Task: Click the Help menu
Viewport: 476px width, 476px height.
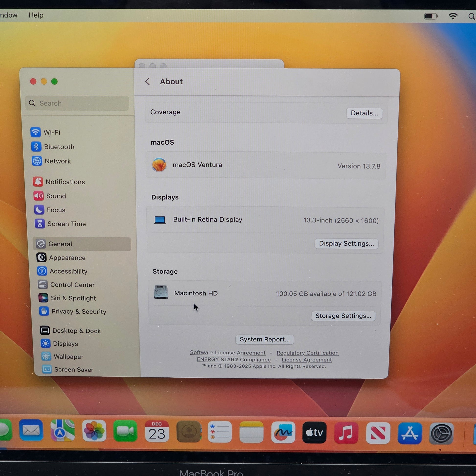Action: click(36, 15)
